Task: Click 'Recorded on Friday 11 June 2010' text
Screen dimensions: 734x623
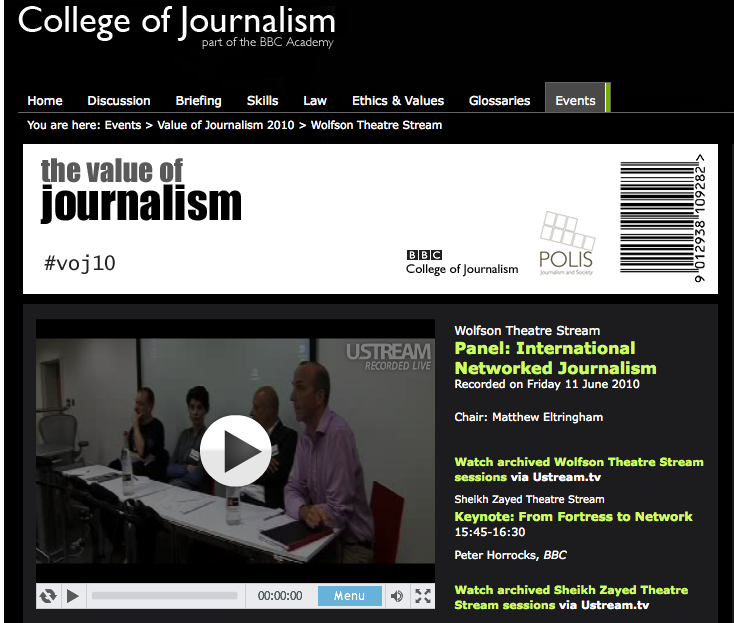Action: click(x=547, y=384)
